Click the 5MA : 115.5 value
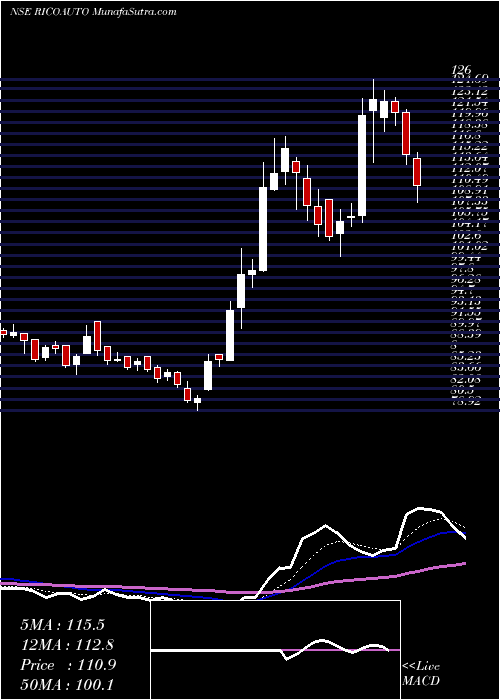 (62, 625)
